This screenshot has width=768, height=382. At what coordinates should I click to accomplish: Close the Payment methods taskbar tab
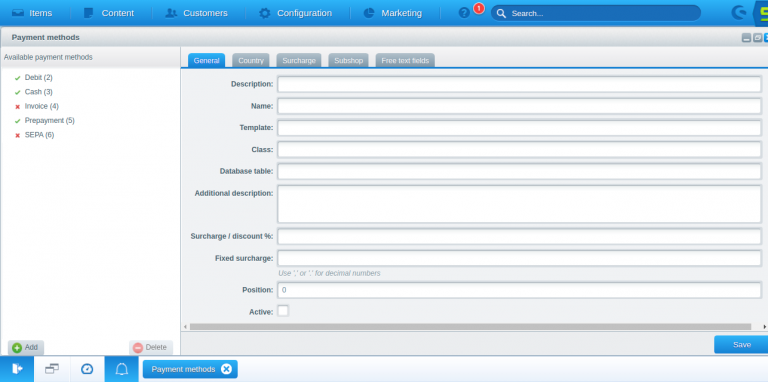tap(226, 369)
